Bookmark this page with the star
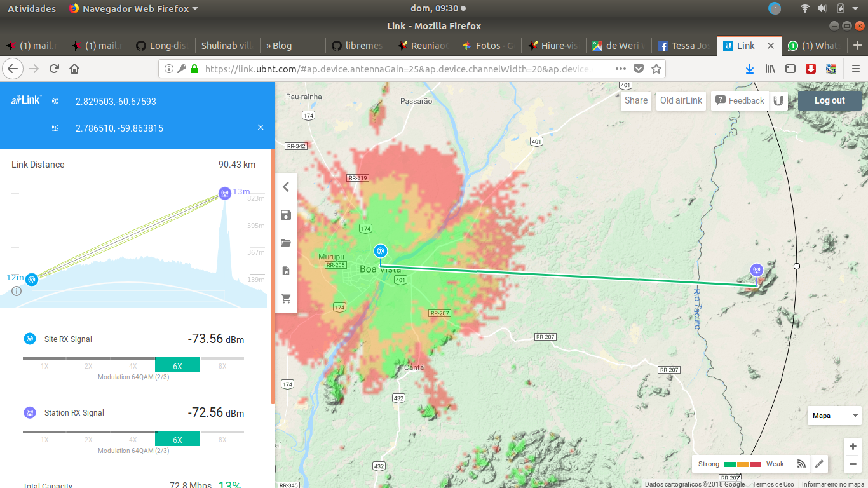 656,69
